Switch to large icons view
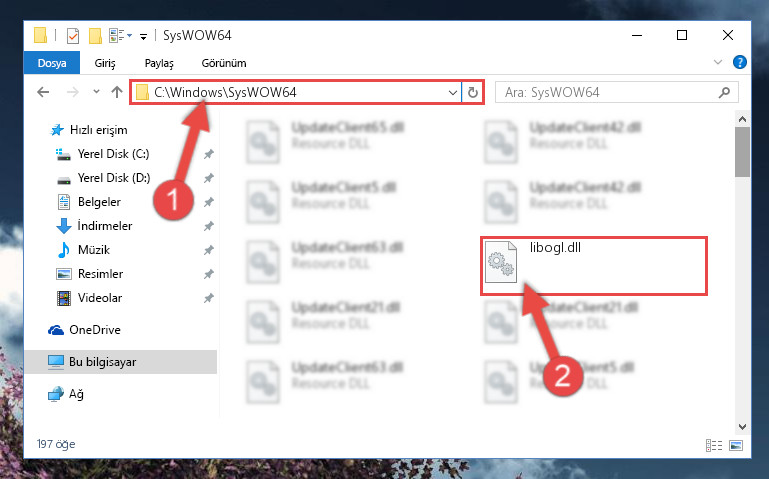Image resolution: width=769 pixels, height=479 pixels. 736,445
